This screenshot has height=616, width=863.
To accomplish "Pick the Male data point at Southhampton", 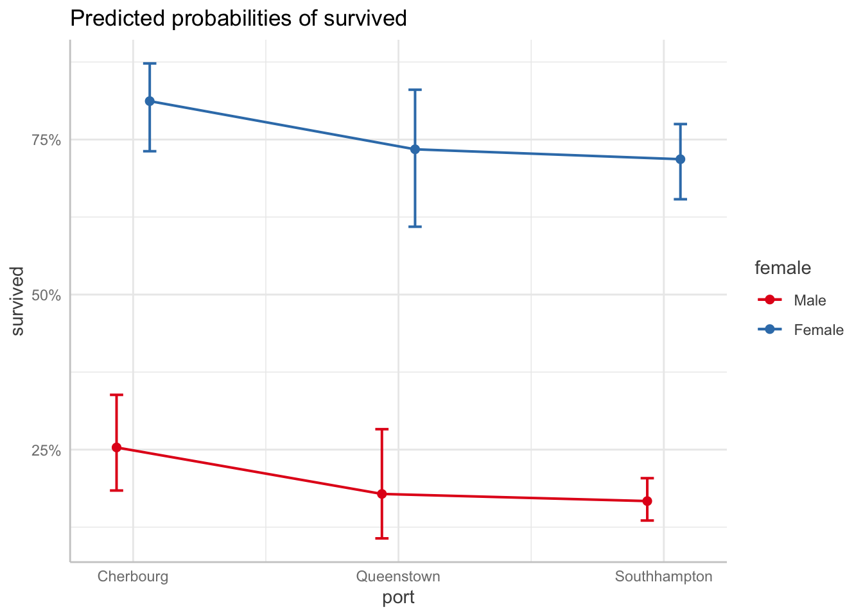I will point(647,501).
